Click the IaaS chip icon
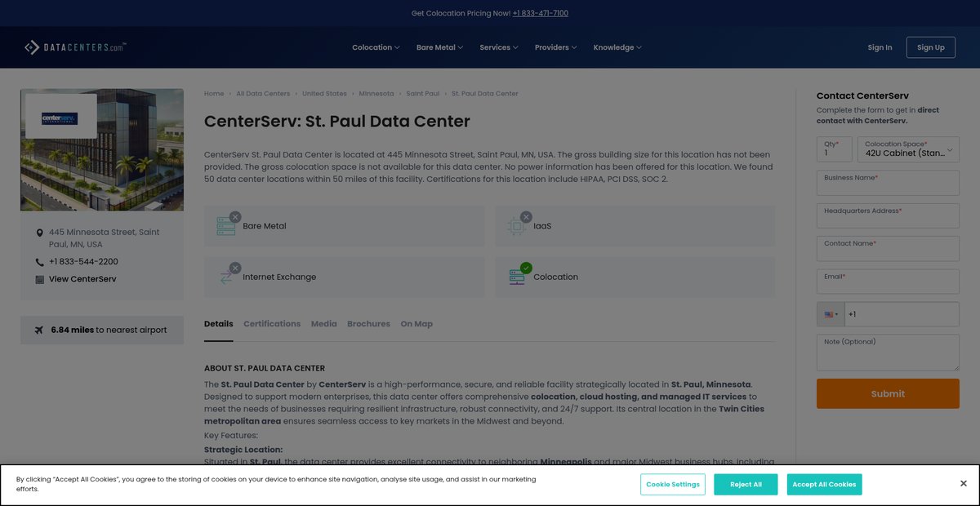The width and height of the screenshot is (980, 506). pyautogui.click(x=517, y=226)
